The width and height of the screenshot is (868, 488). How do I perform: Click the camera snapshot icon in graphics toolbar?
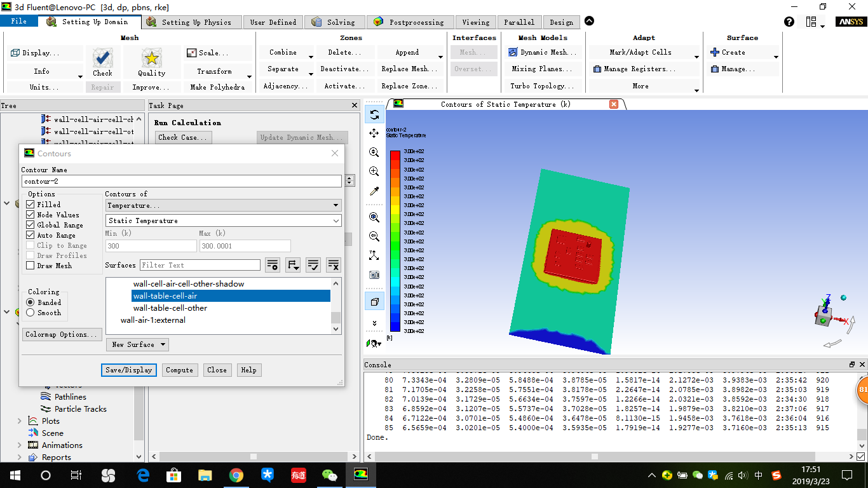pyautogui.click(x=374, y=276)
